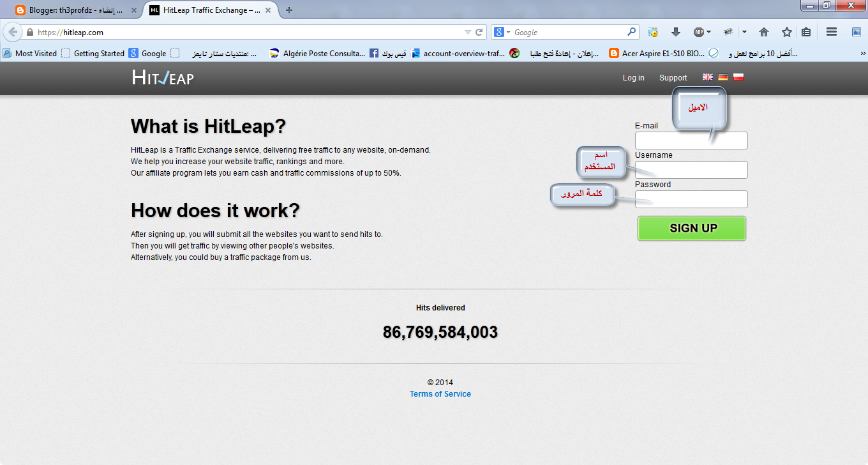868x465 pixels.
Task: Open the Google bookmark
Action: (147, 54)
